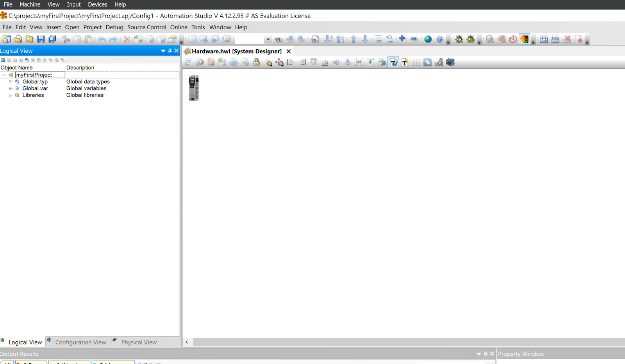Click the magnifier Search in toolbar near power icon
The width and height of the screenshot is (625, 364).
[490, 39]
